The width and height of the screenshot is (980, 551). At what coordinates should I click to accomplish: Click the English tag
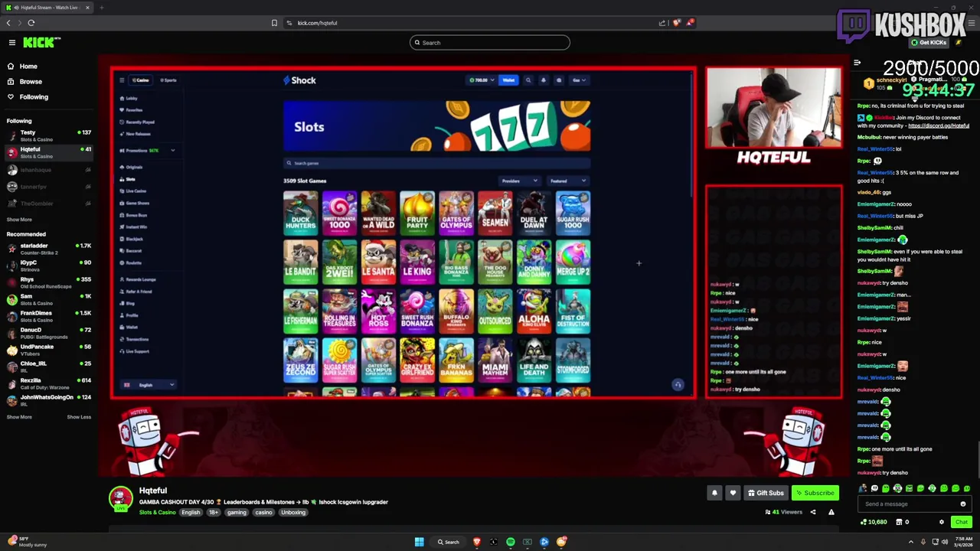[191, 512]
